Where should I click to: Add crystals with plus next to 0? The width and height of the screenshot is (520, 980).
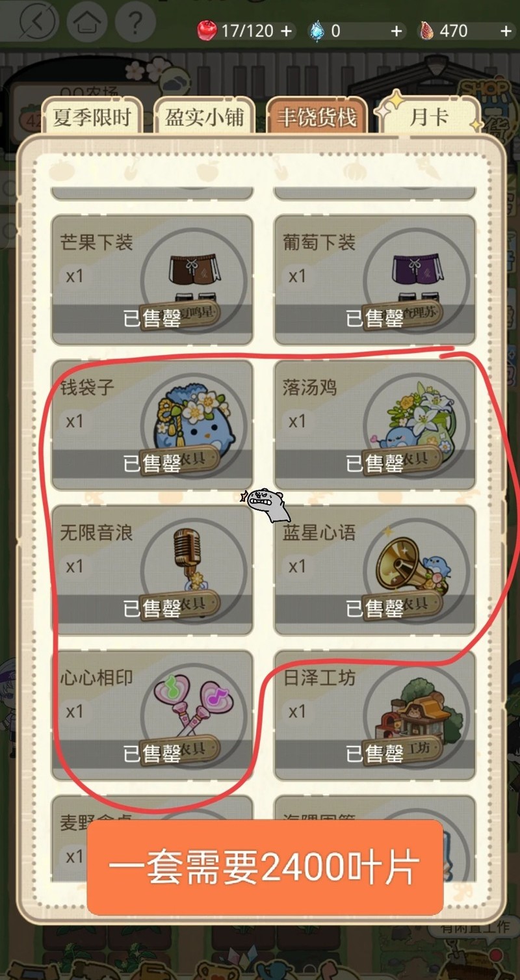396,31
